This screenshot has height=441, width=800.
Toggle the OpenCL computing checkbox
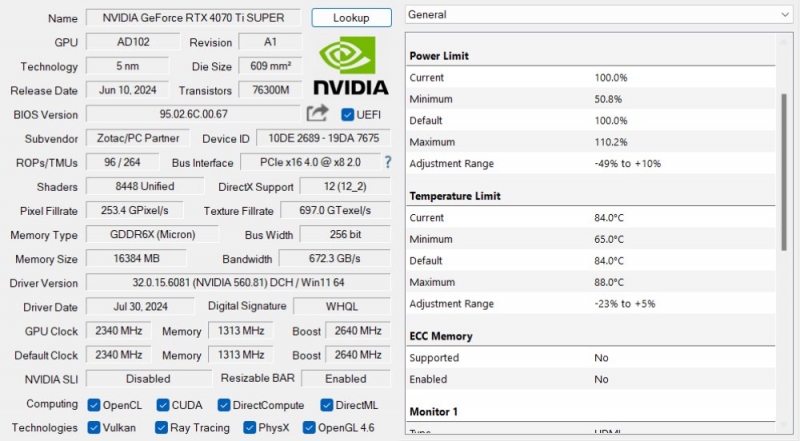coord(94,405)
